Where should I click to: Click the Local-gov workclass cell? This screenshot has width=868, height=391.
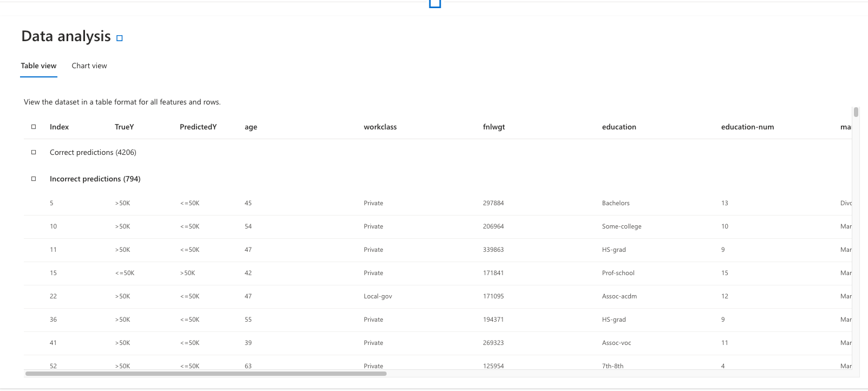pos(378,297)
